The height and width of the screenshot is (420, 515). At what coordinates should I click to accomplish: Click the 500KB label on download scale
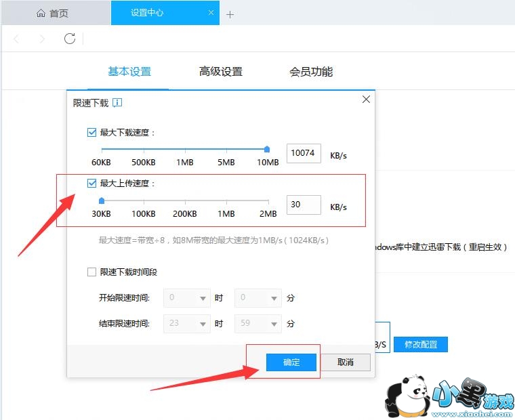click(144, 162)
